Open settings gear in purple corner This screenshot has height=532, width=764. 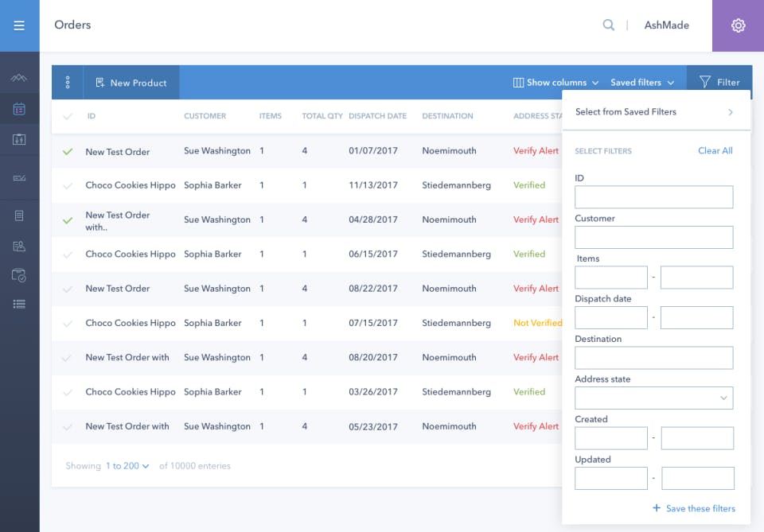738,25
